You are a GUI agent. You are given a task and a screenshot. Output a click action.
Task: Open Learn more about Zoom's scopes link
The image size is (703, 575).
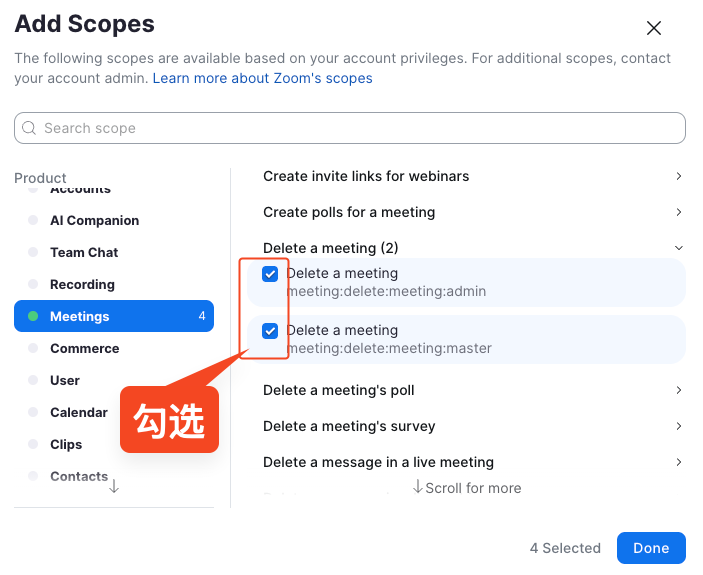[262, 78]
